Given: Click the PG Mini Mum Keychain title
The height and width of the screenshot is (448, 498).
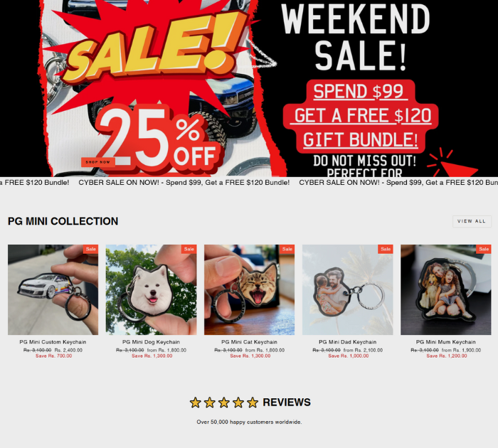Looking at the screenshot, I should coord(445,342).
